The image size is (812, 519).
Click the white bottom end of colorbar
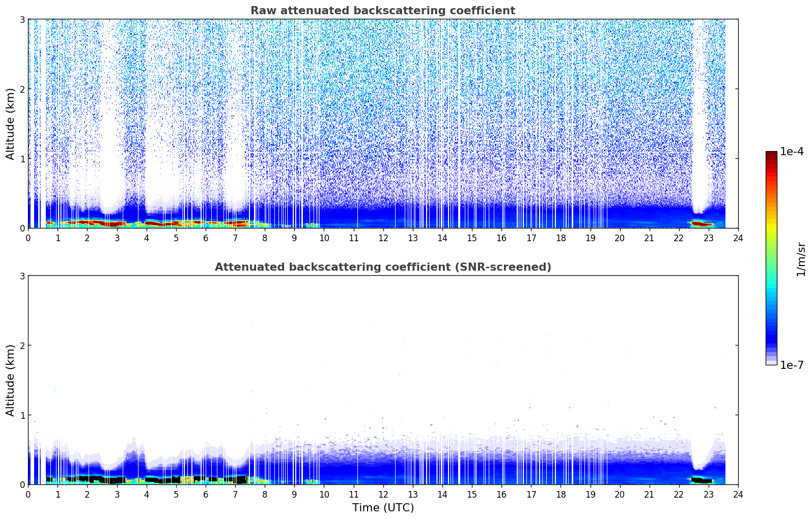(771, 362)
